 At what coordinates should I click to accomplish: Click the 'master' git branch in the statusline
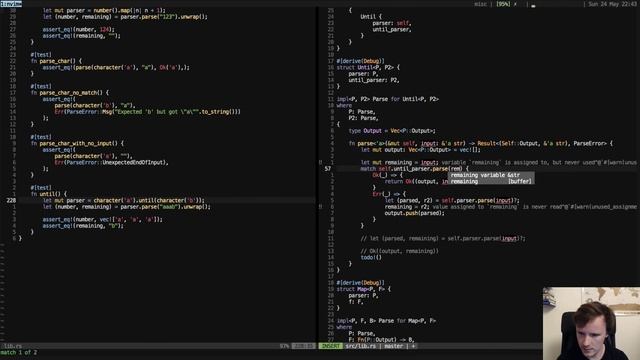(x=393, y=346)
